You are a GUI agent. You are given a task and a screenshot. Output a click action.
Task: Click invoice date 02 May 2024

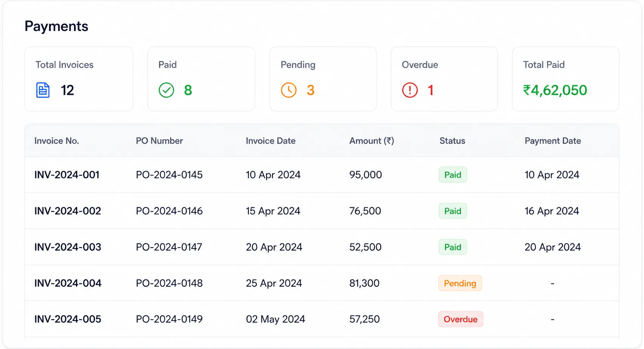point(276,319)
